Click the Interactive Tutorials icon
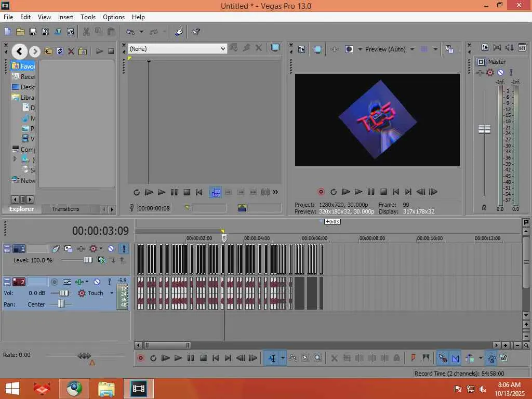 point(179,32)
